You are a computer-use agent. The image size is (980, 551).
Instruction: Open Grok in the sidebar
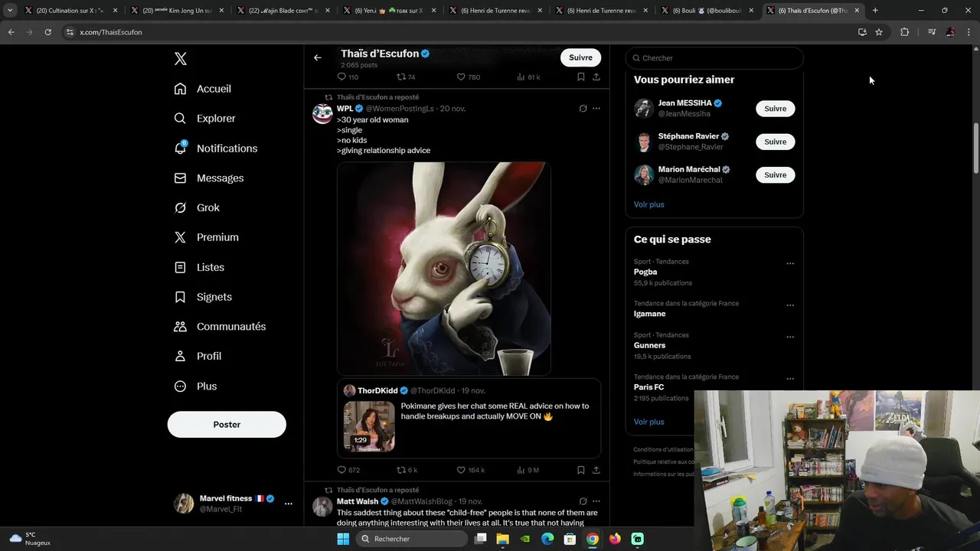196,207
